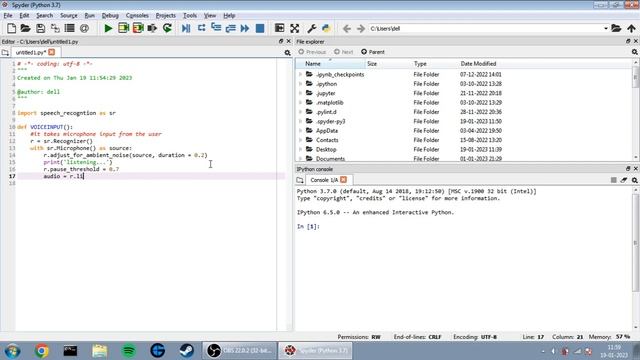Expand the .pylint.d folder
640x360 pixels.
(301, 112)
